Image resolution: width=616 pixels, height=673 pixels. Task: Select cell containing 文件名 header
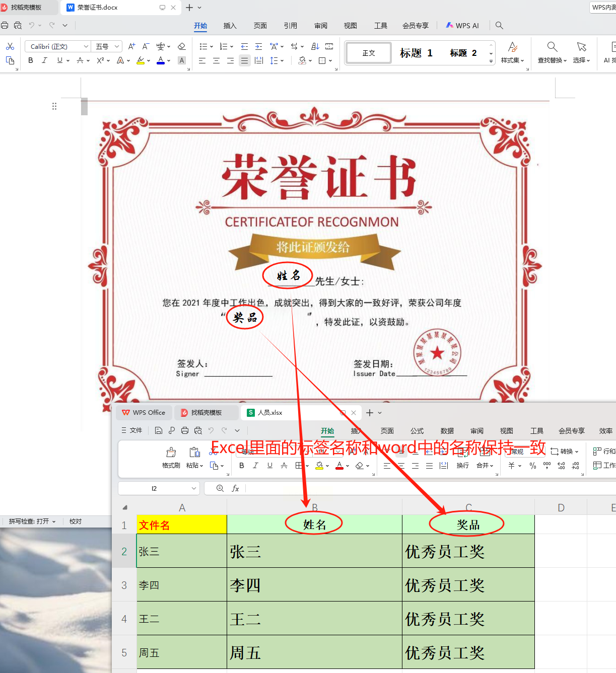[x=182, y=525]
